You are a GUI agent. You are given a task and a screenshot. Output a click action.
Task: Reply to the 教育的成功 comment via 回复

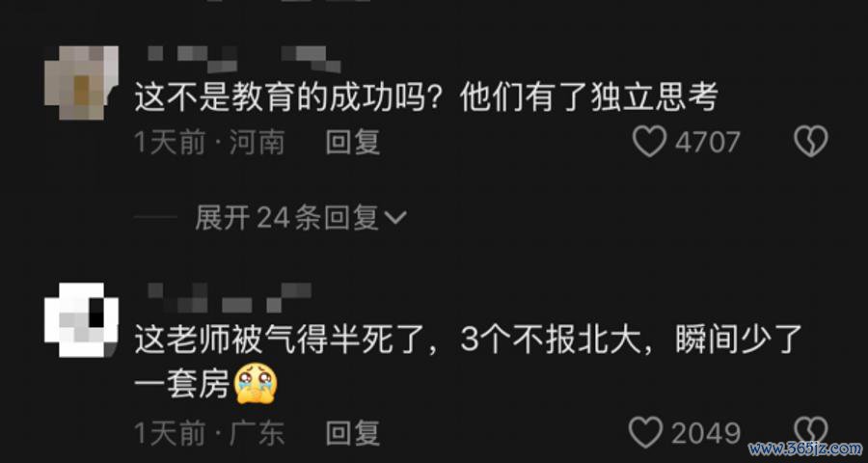[353, 143]
